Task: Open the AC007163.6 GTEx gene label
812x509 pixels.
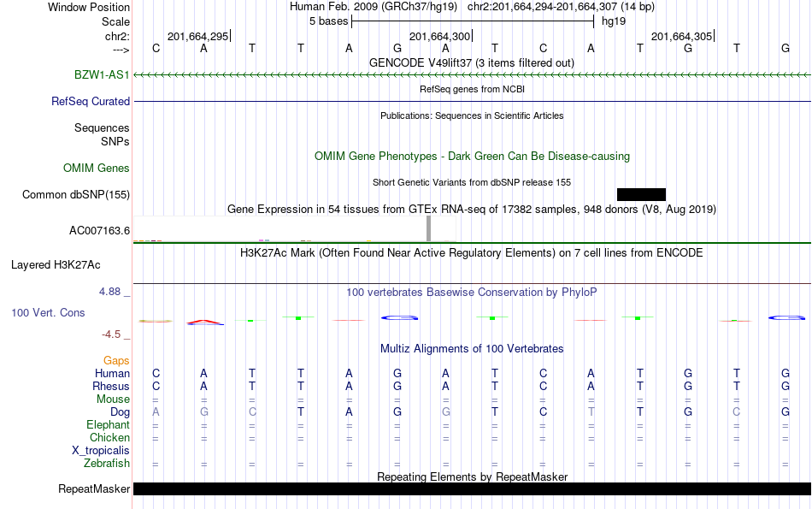Action: (99, 230)
